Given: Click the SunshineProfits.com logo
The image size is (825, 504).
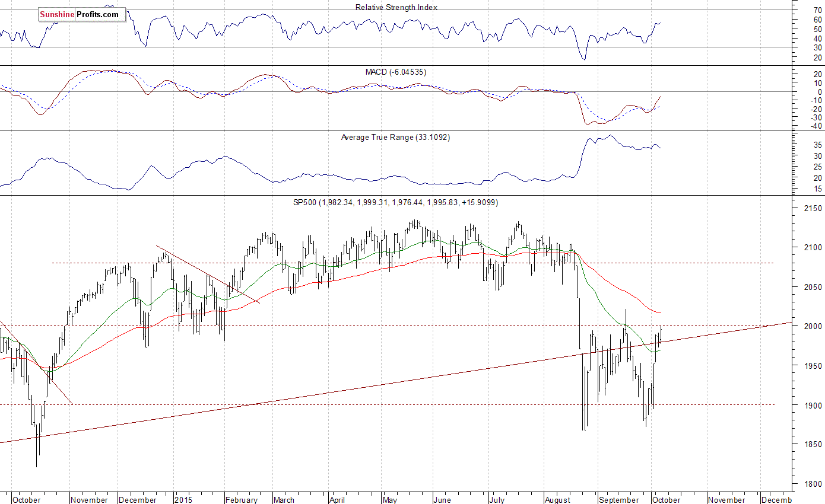Looking at the screenshot, I should (x=82, y=14).
